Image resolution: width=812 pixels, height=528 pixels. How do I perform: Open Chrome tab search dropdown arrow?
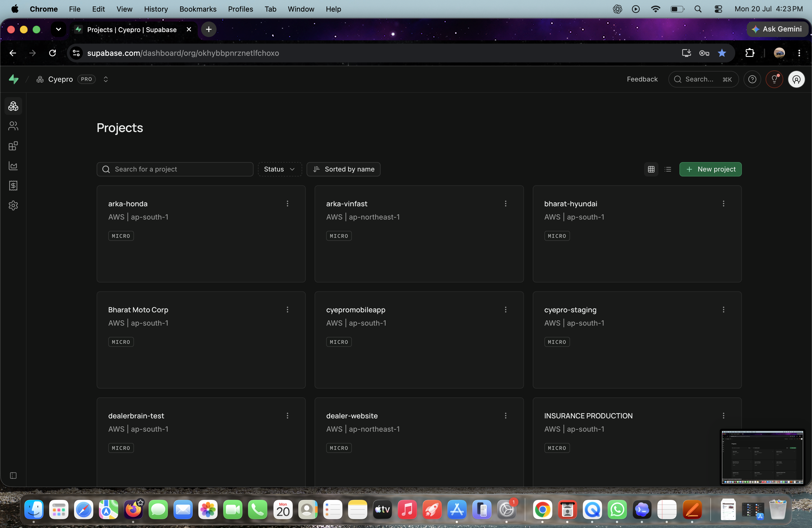[58, 29]
